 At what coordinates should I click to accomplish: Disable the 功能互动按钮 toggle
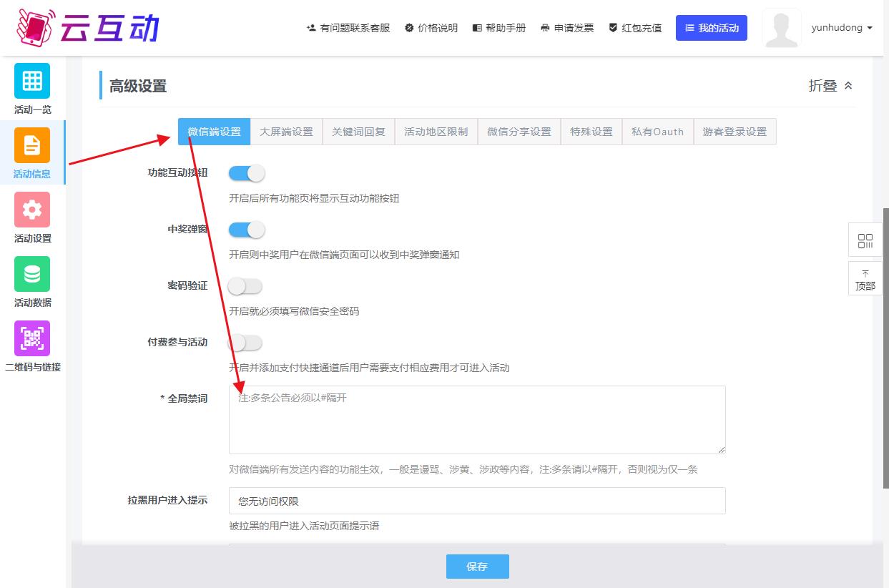pos(246,173)
